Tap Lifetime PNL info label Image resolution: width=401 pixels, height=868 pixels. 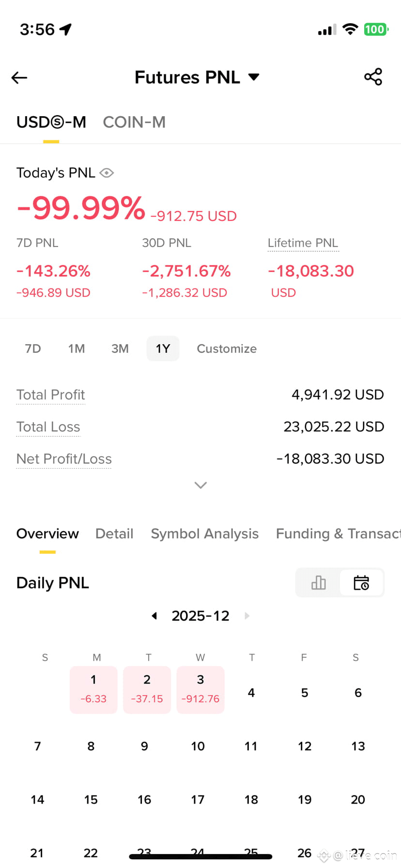[x=303, y=243]
